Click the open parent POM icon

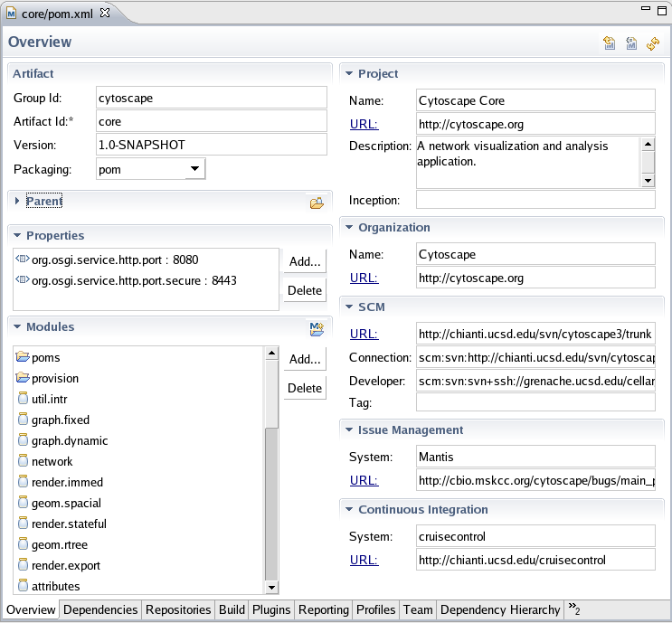coord(317,203)
